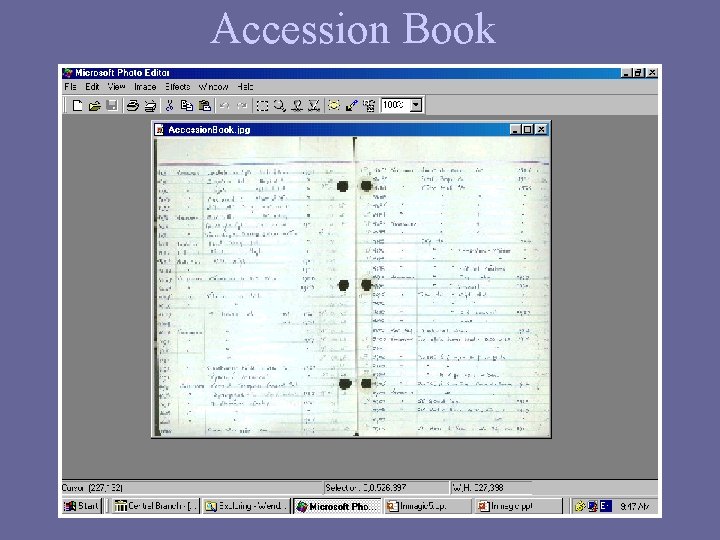
Task: Save the image using the floppy icon
Action: tap(112, 106)
